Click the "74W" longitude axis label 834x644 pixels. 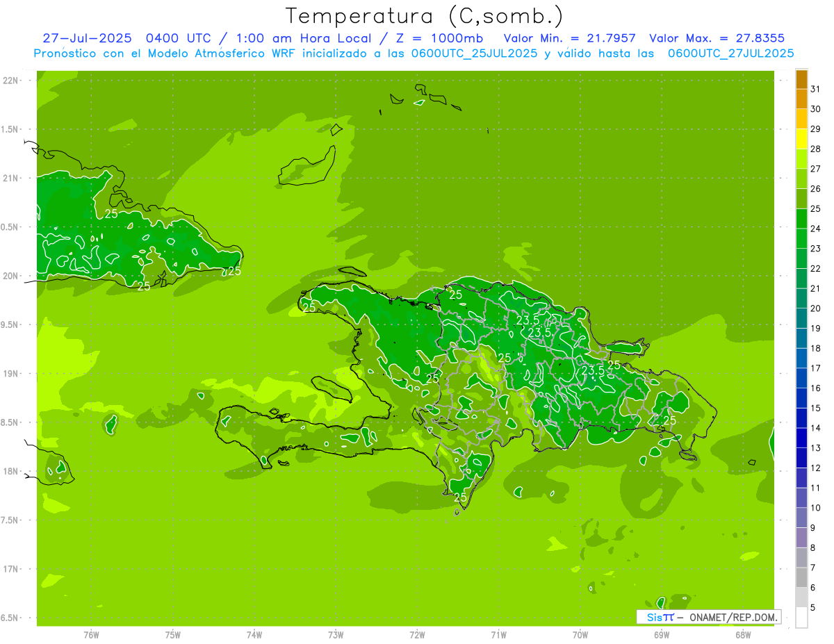pyautogui.click(x=254, y=634)
